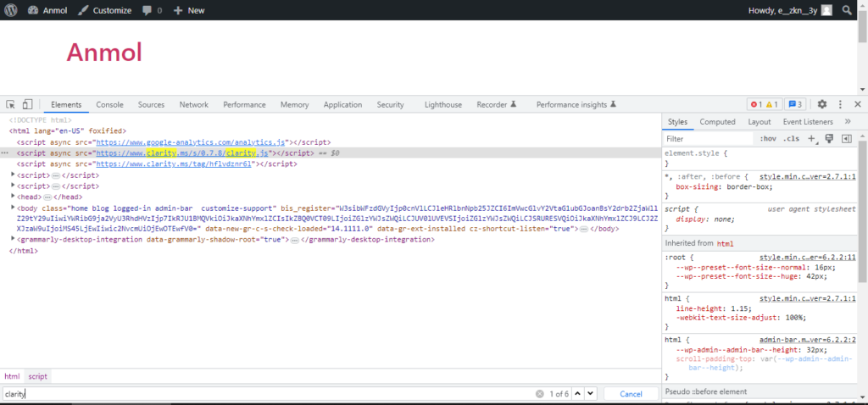Open the Lighthouse tab
Image resolution: width=868 pixels, height=405 pixels.
(x=442, y=104)
